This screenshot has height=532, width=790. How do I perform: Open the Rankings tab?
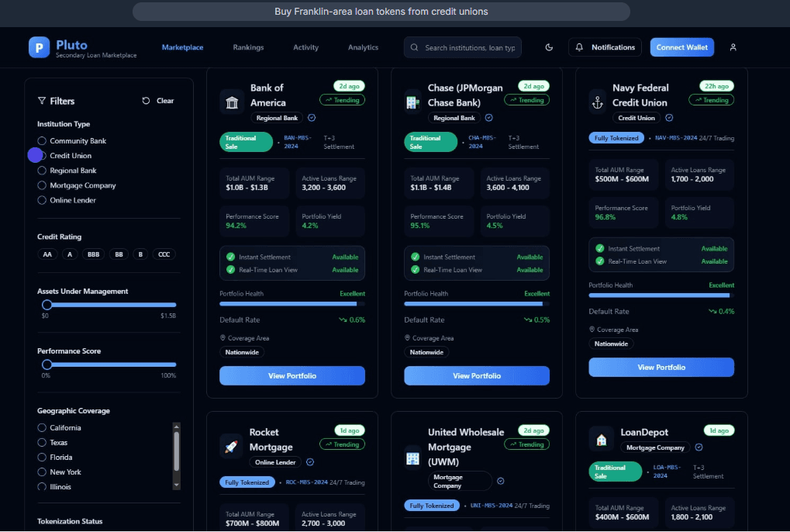pos(248,47)
